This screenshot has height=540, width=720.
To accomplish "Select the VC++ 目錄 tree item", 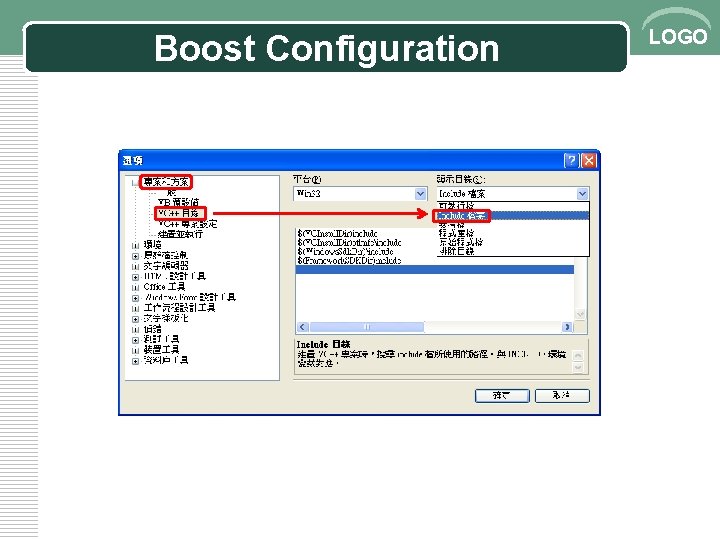I will (179, 213).
